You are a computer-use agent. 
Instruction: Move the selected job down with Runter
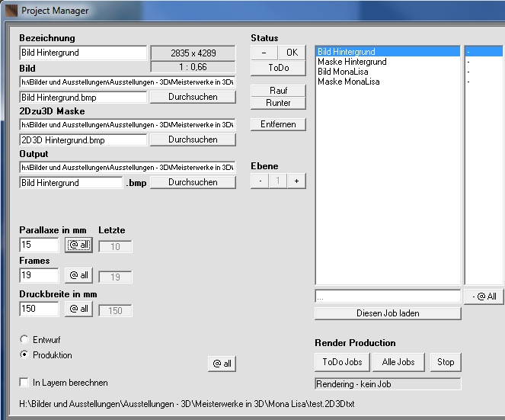point(278,103)
